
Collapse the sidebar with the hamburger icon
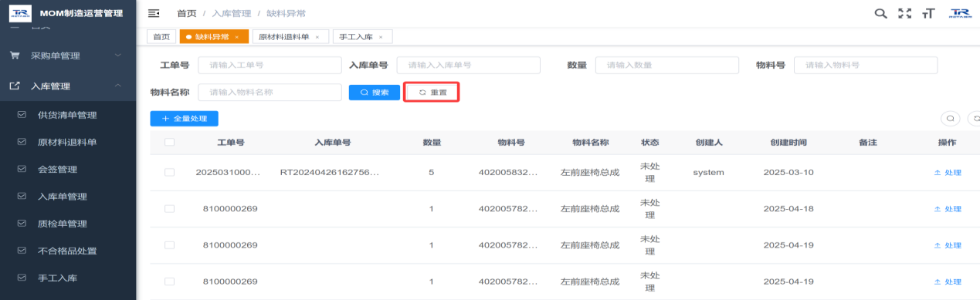point(154,13)
